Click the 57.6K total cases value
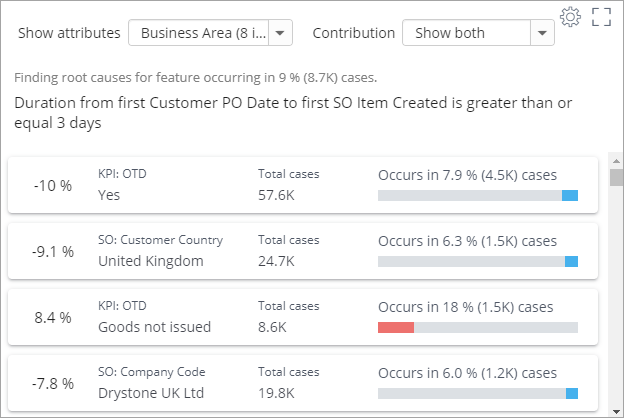 (277, 195)
